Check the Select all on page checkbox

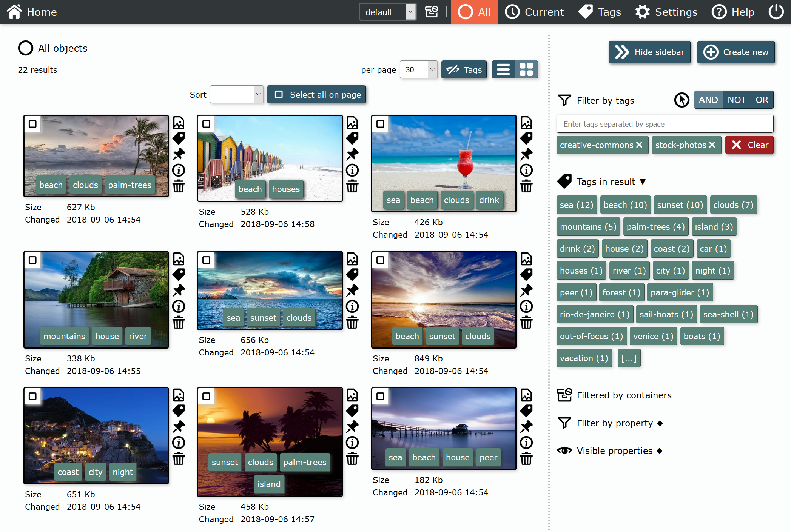(x=279, y=95)
